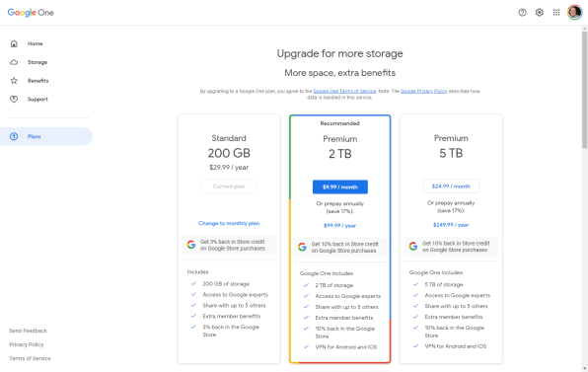This screenshot has height=372, width=588.
Task: Click "Share with up to 5 others" in Standard card
Action: (x=235, y=305)
